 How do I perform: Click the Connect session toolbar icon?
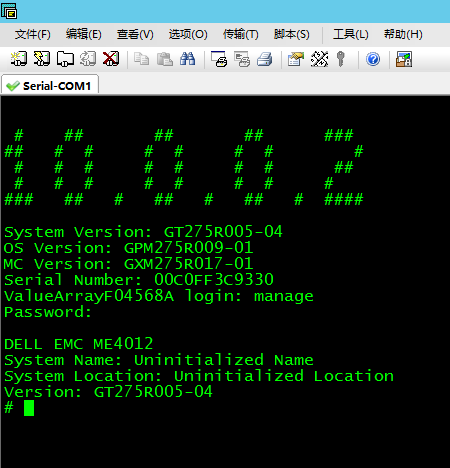(x=19, y=59)
